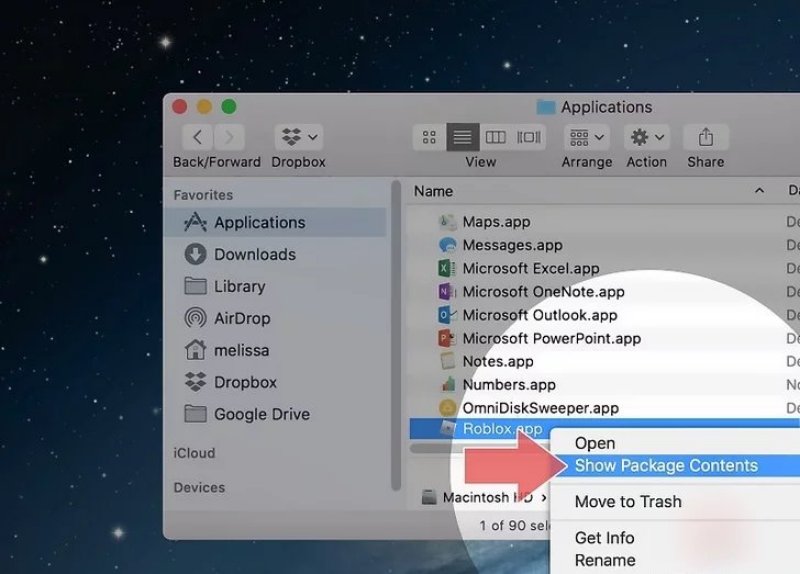The width and height of the screenshot is (800, 574).
Task: Open the Action gear menu
Action: (x=646, y=137)
